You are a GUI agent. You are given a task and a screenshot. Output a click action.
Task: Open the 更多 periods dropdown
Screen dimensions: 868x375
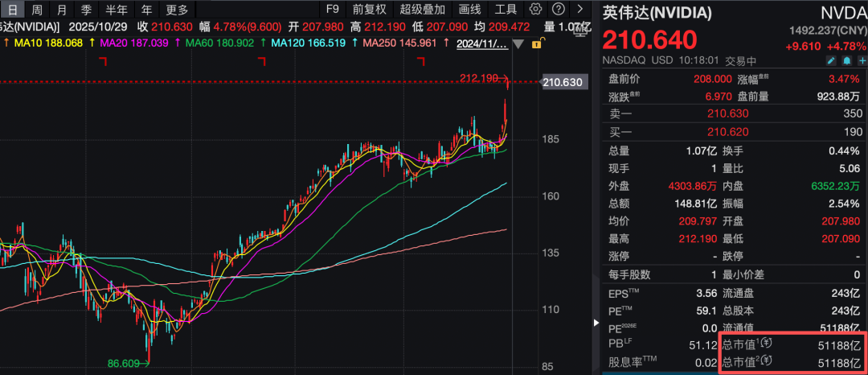pos(177,10)
